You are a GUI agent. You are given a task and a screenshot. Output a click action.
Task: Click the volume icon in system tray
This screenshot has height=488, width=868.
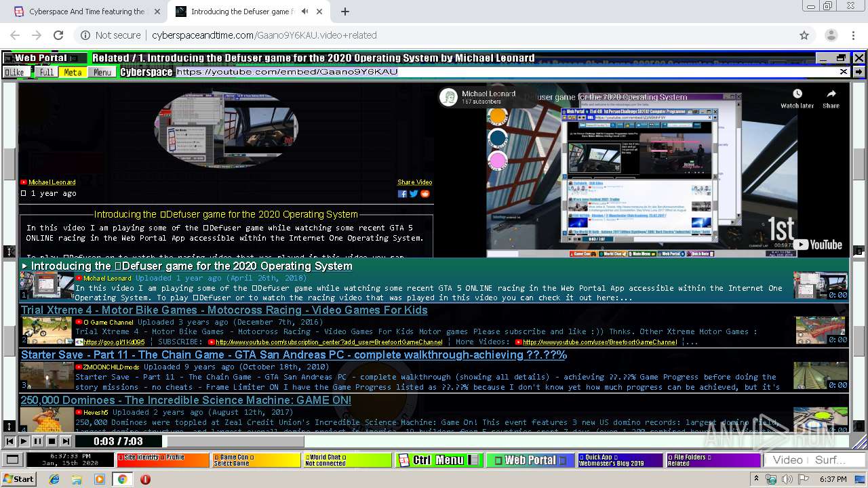pyautogui.click(x=787, y=479)
